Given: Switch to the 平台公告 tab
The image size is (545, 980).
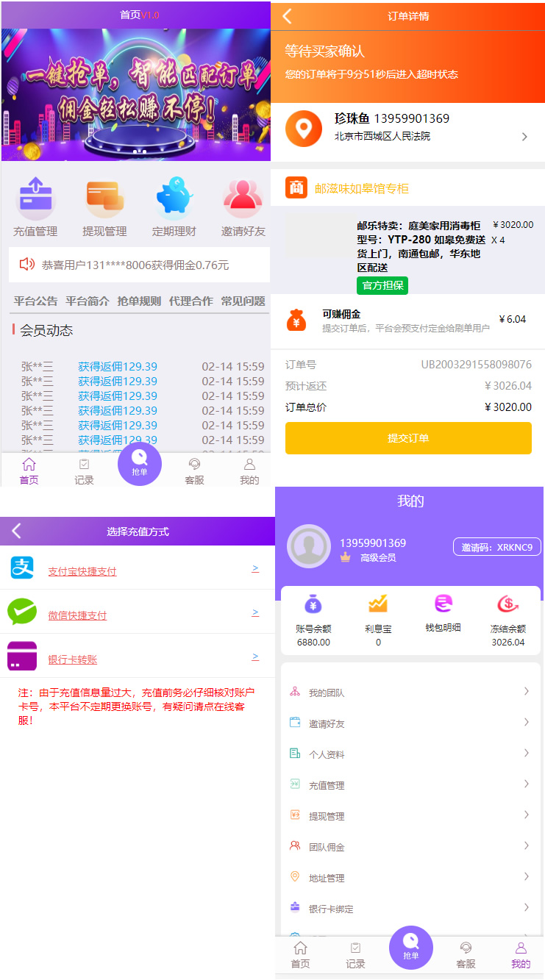Looking at the screenshot, I should pyautogui.click(x=35, y=301).
